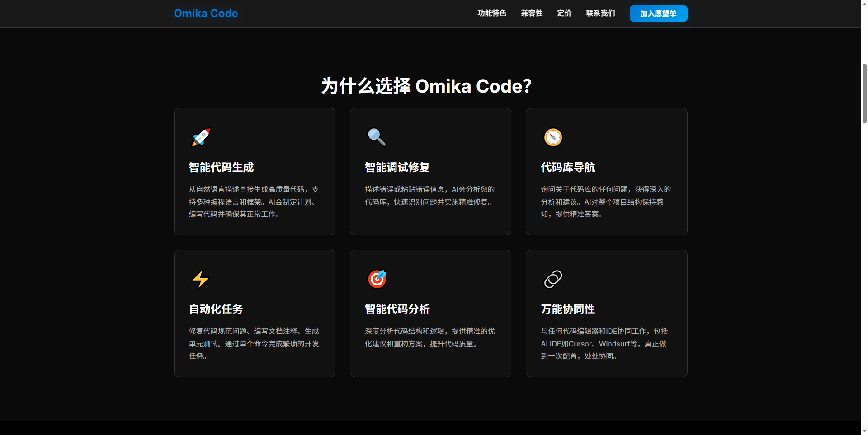Open the 兼容性 navigation item
This screenshot has width=868, height=435.
pos(532,14)
